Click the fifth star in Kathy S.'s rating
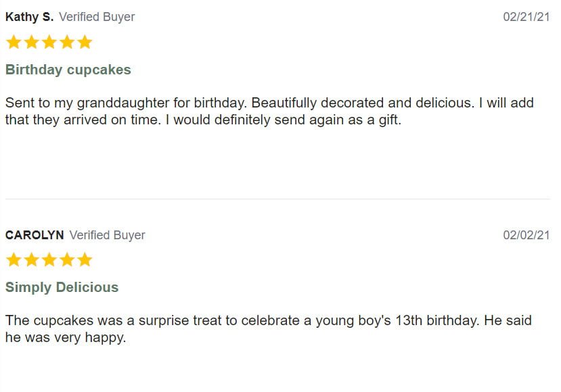This screenshot has height=392, width=561. pyautogui.click(x=84, y=43)
